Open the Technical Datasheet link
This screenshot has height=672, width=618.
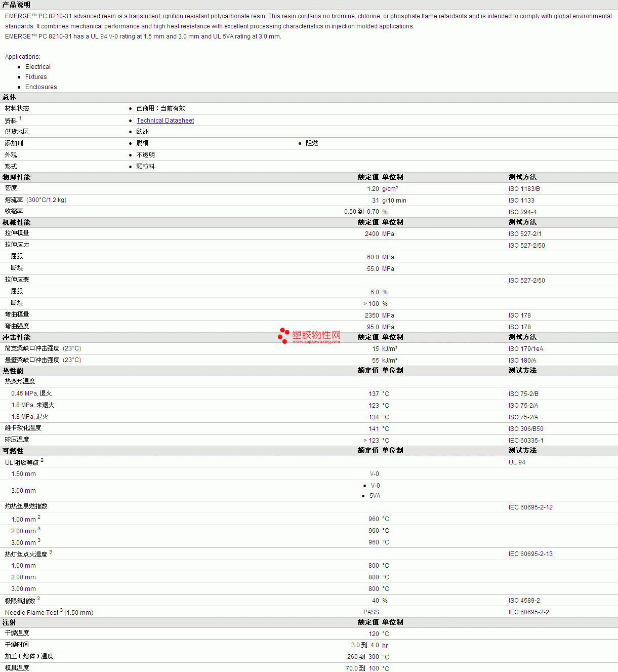(165, 121)
